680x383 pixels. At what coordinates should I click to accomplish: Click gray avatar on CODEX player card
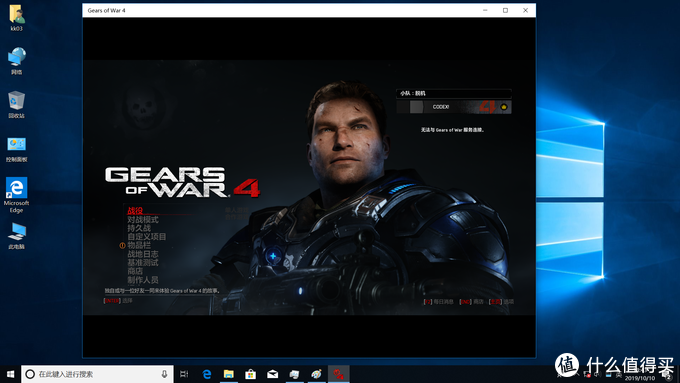(x=416, y=107)
